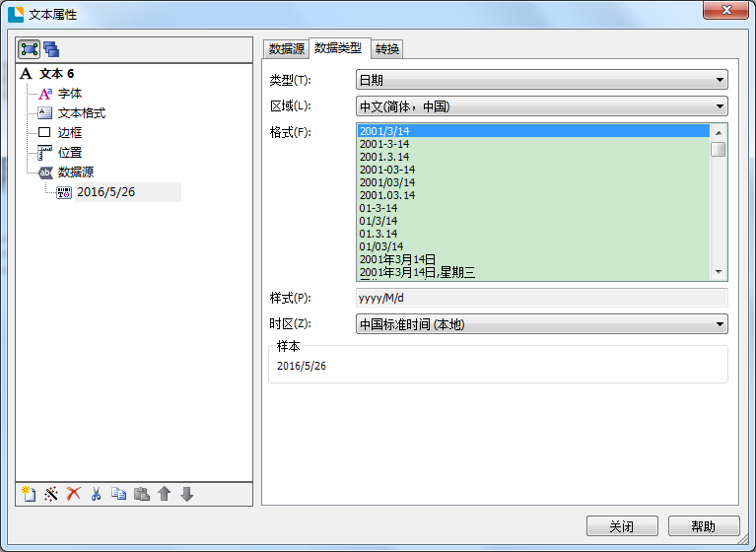Open the 时区 time zone dropdown
The image size is (756, 552).
tap(541, 323)
